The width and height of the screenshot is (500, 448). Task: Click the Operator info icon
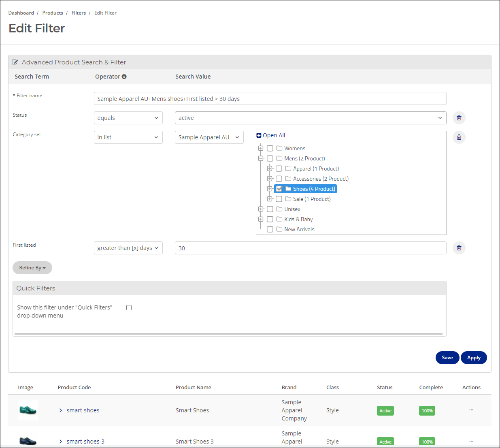[124, 77]
